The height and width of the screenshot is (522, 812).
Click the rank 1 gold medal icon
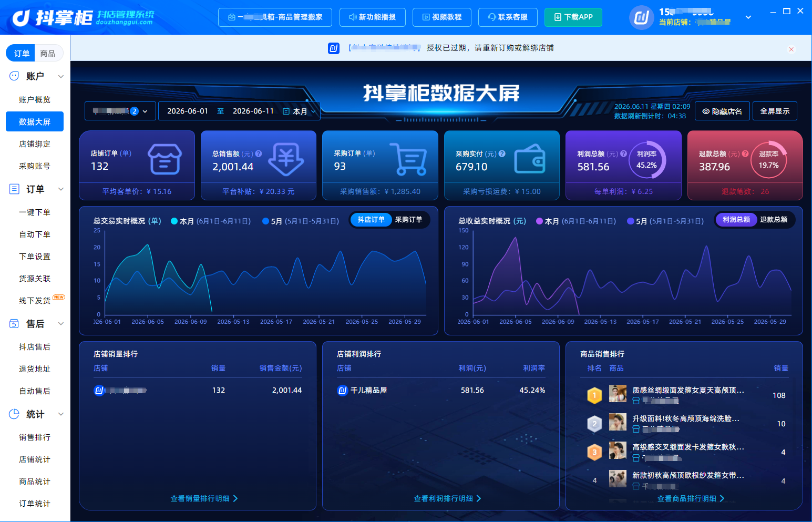594,395
